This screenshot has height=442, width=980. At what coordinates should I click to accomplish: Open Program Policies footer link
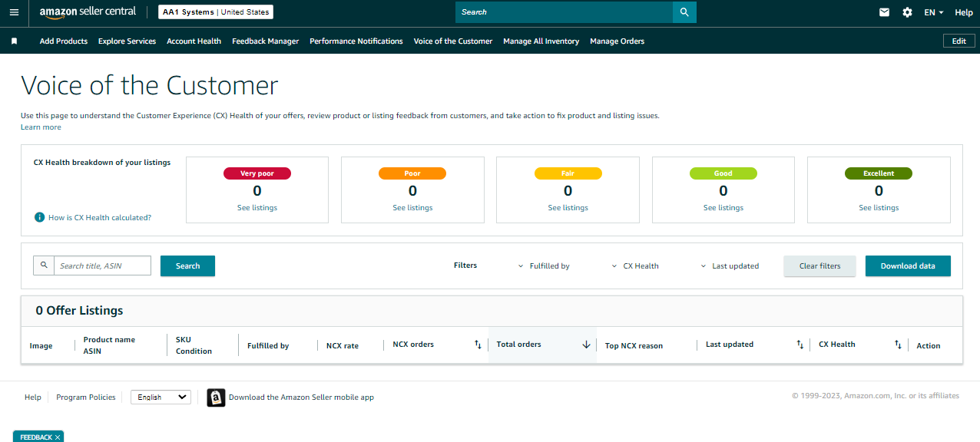tap(86, 397)
